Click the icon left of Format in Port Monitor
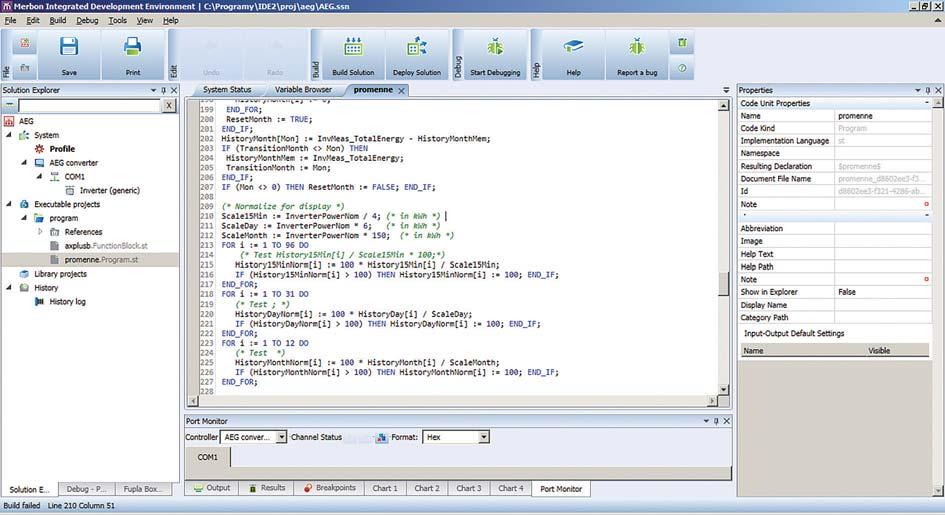The height and width of the screenshot is (515, 945). (381, 437)
